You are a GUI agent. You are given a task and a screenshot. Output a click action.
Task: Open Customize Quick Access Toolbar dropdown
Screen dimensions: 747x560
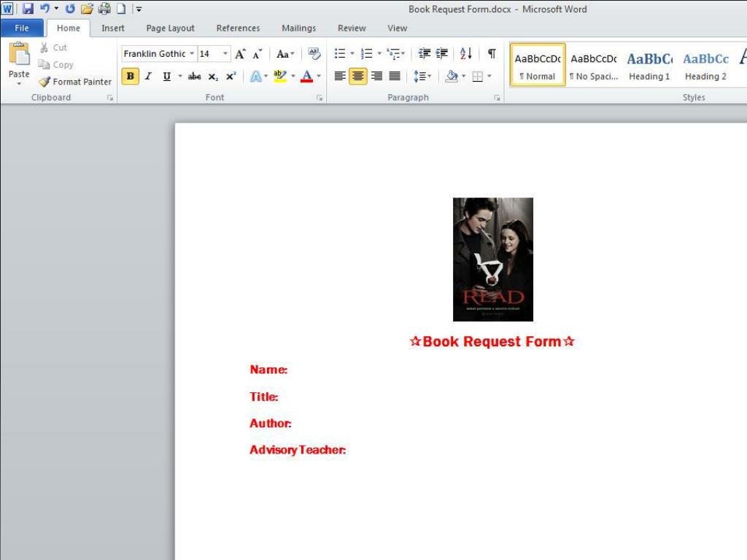click(x=139, y=9)
